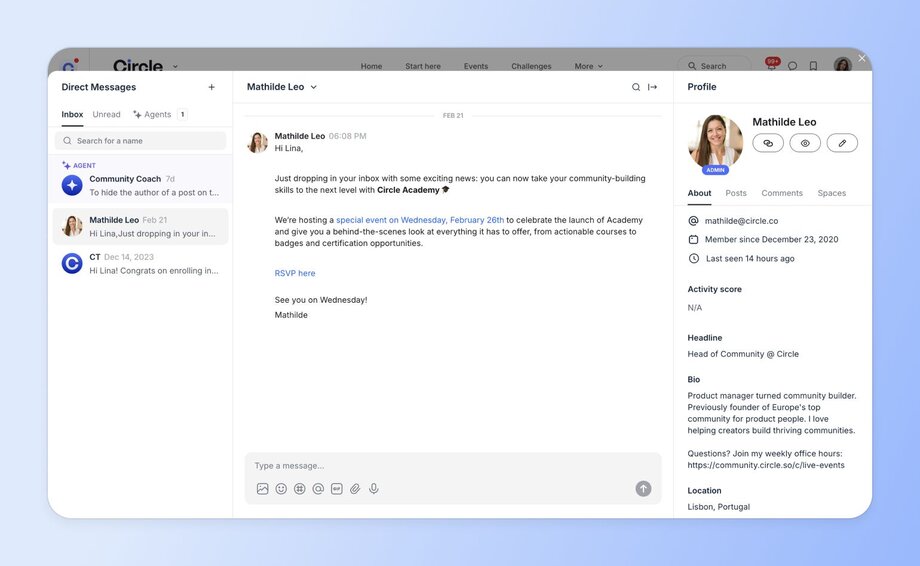Open the Events nav item

pos(475,66)
